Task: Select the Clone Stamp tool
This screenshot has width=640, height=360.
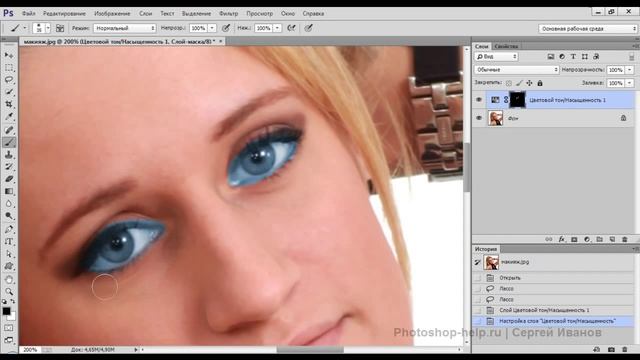Action: coord(9,155)
